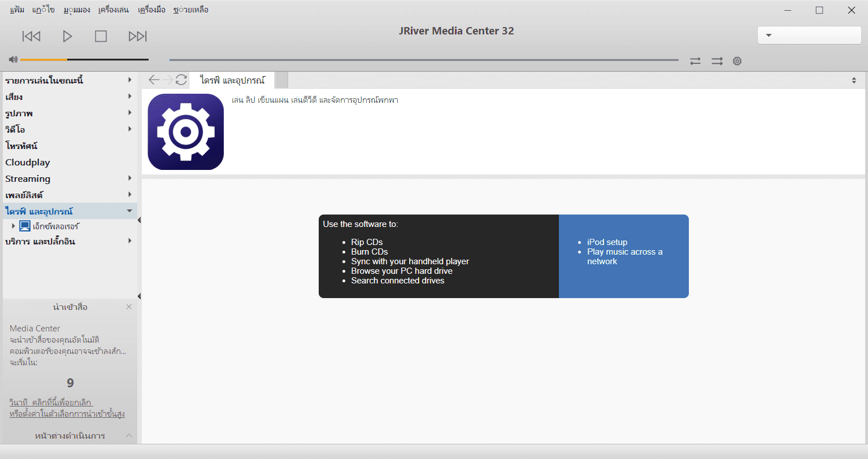The width and height of the screenshot is (868, 459).
Task: Expand the วิดีโอ sidebar arrow
Action: [130, 129]
